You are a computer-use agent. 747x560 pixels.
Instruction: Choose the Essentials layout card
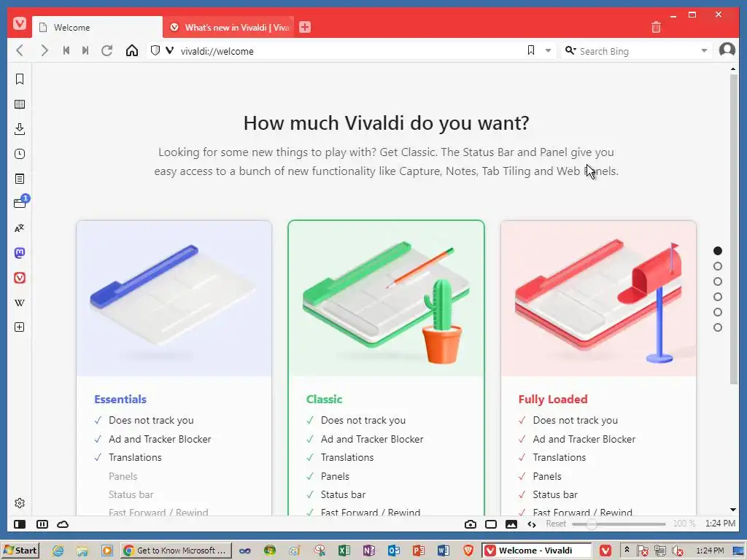(174, 367)
